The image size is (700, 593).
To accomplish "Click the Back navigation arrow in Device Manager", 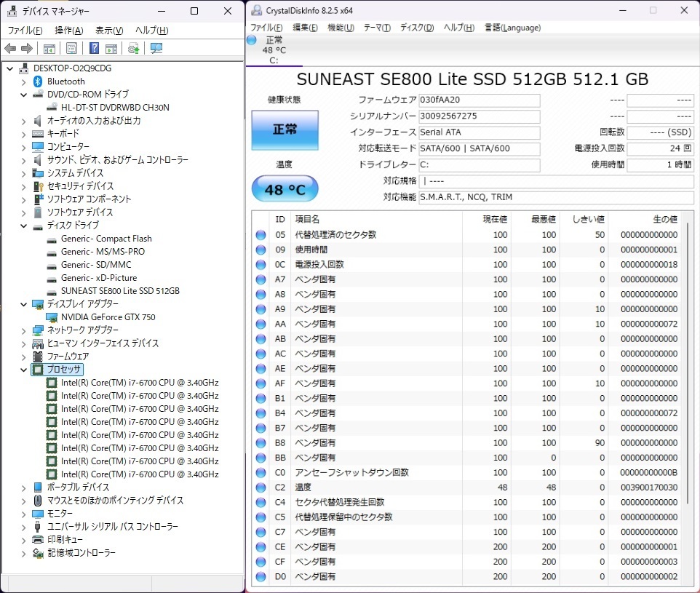I will click(10, 48).
